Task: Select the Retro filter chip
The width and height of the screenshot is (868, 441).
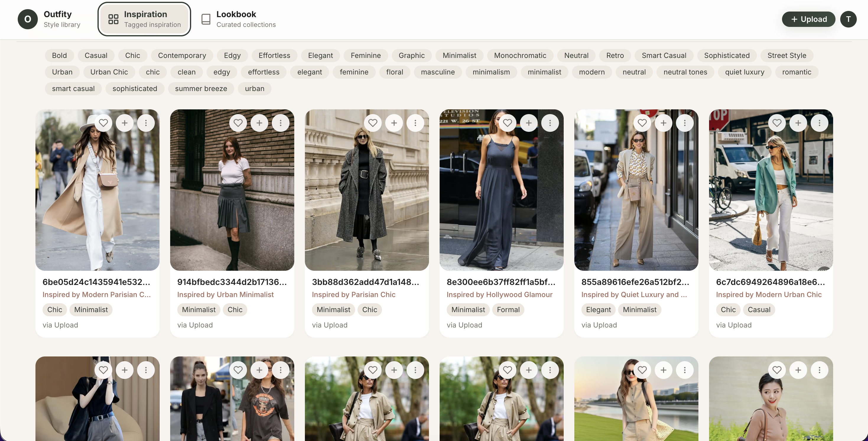Action: (x=615, y=56)
